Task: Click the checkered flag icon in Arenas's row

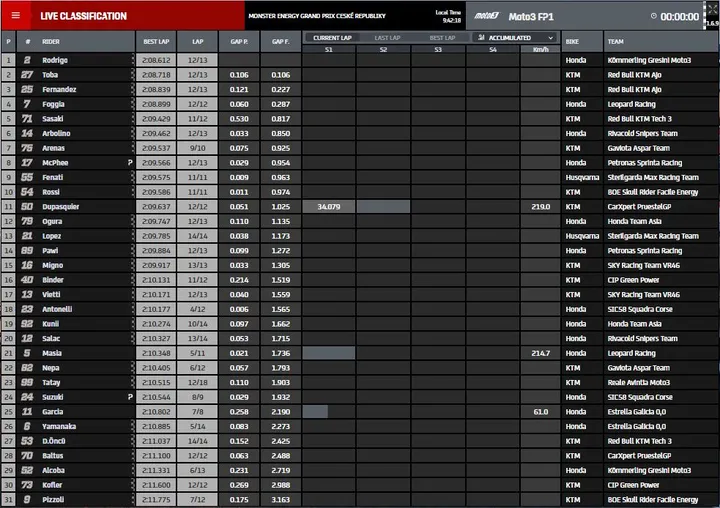Action: [x=133, y=148]
